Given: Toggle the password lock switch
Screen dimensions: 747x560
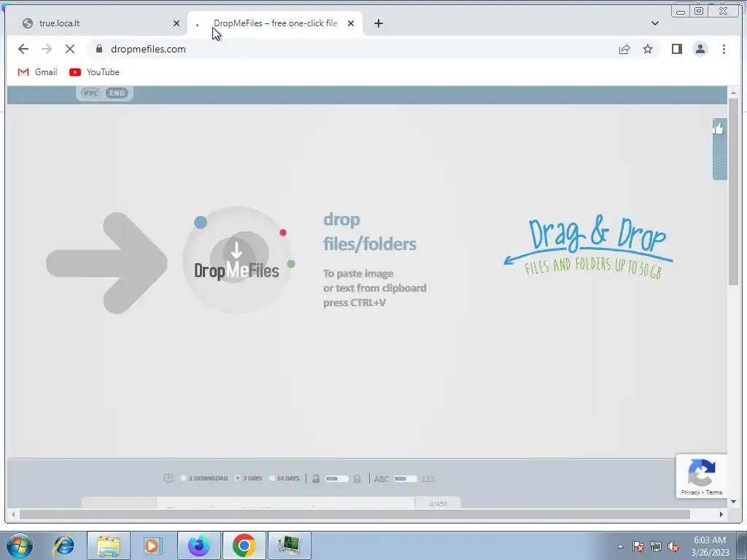Looking at the screenshot, I should 337,478.
